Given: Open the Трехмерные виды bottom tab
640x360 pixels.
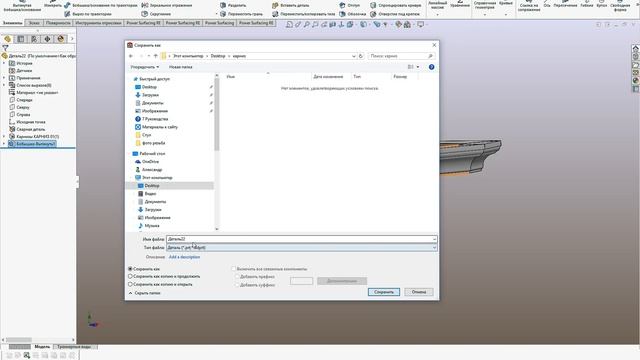Looking at the screenshot, I should point(74,347).
